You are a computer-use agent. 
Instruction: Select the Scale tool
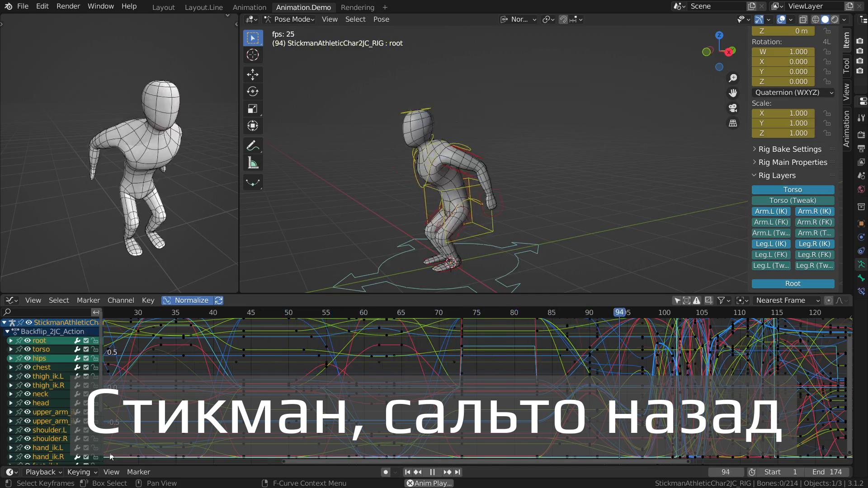coord(252,108)
